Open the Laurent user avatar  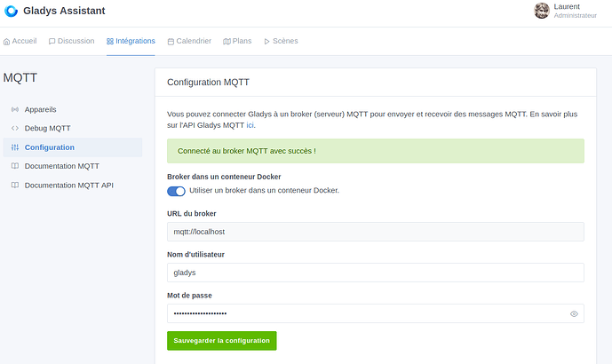tap(541, 11)
